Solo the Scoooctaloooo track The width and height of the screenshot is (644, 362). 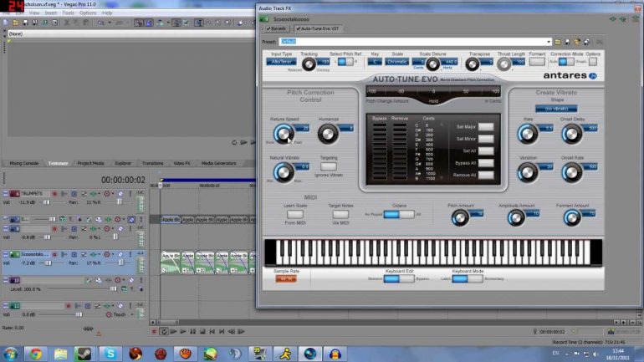point(130,254)
